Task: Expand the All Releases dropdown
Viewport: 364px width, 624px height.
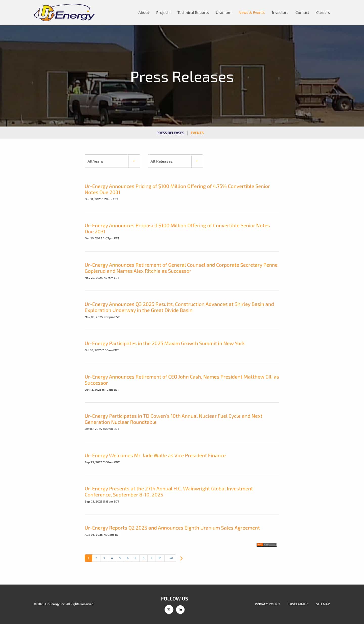Action: pos(175,161)
